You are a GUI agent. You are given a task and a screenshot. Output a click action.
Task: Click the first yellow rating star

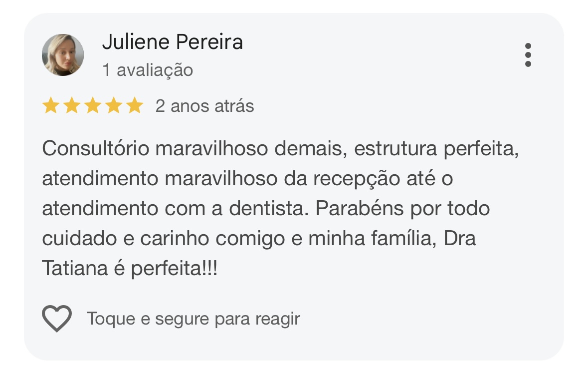point(50,106)
